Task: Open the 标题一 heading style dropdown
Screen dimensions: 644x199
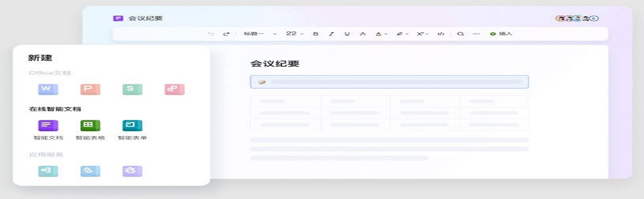Action: click(x=260, y=34)
